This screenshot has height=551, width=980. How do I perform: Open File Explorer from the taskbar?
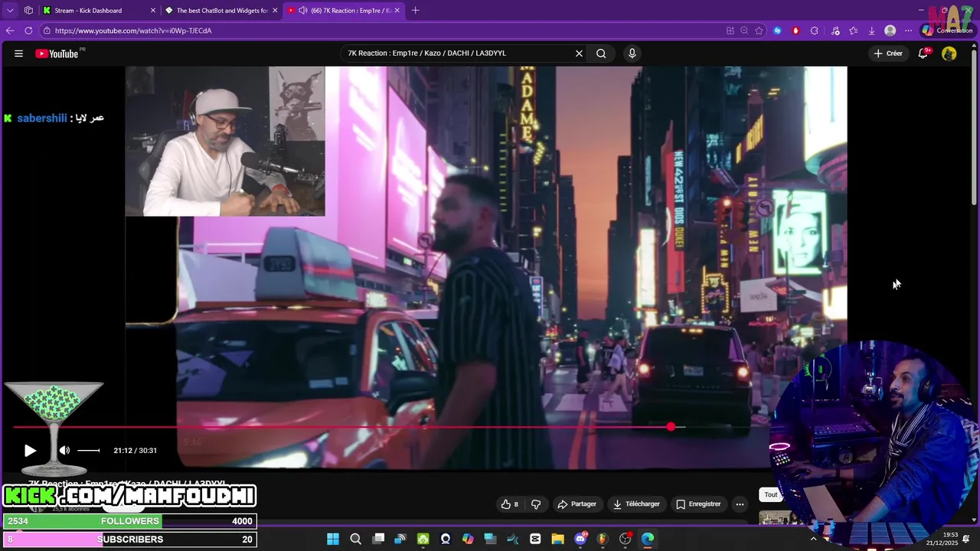point(557,539)
